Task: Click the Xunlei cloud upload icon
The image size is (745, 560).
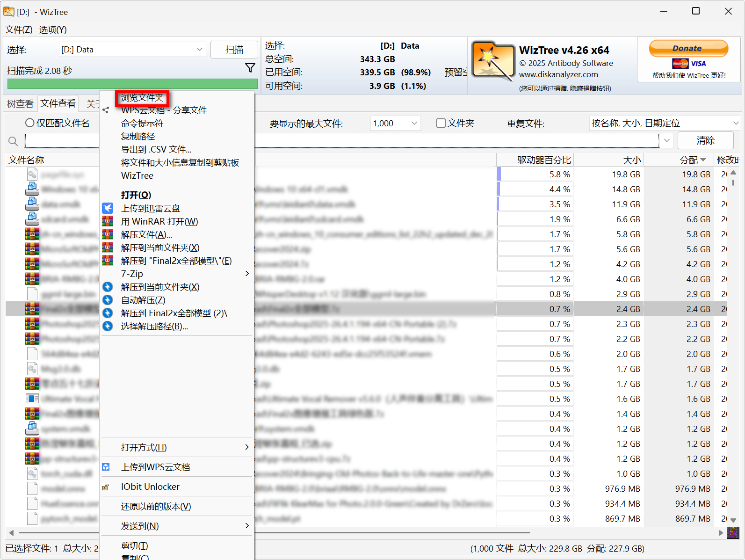Action: (108, 208)
